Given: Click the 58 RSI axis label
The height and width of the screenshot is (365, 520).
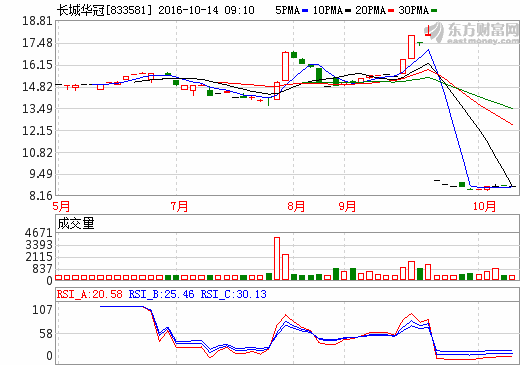Looking at the screenshot, I should click(46, 334).
